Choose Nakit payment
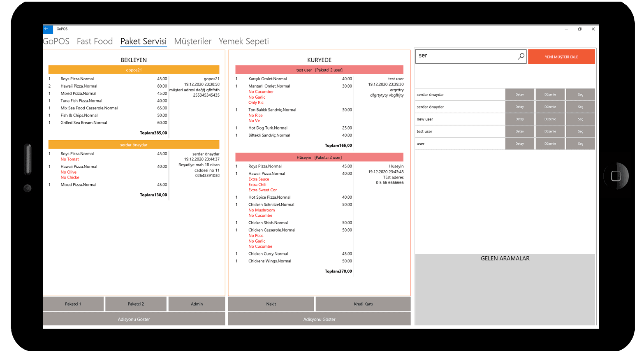 [271, 304]
